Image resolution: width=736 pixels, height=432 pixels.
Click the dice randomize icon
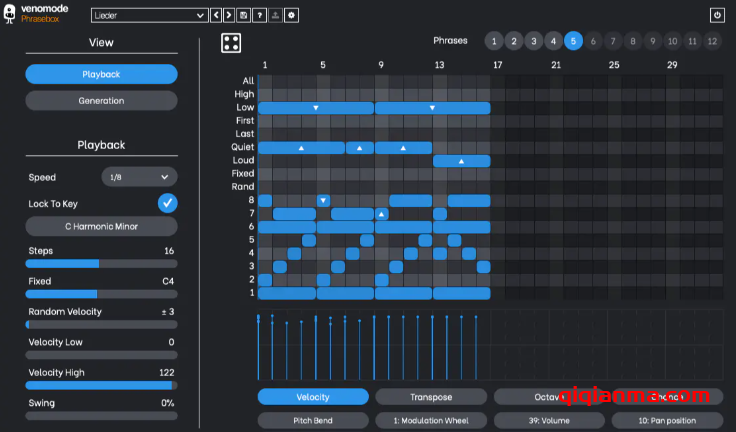pyautogui.click(x=230, y=43)
